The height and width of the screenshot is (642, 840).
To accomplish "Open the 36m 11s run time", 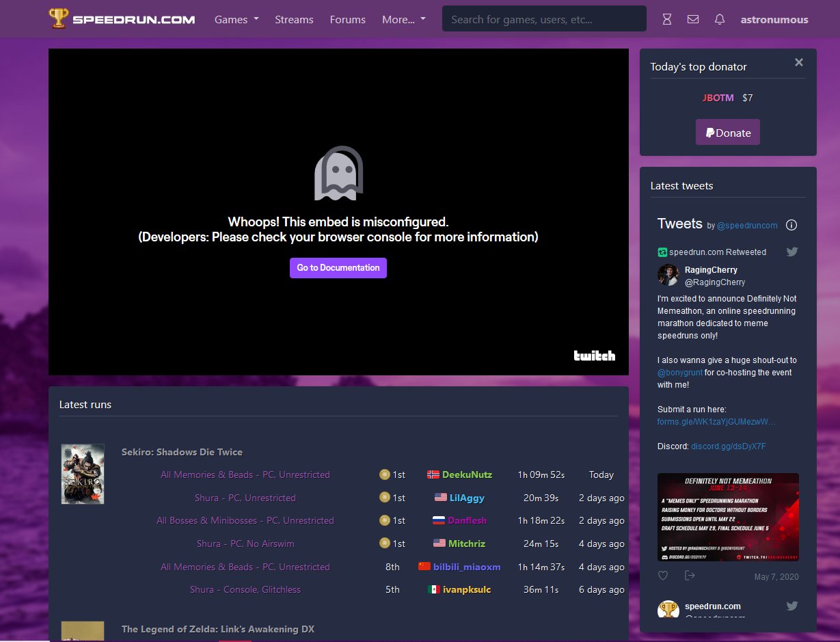I will coord(541,589).
